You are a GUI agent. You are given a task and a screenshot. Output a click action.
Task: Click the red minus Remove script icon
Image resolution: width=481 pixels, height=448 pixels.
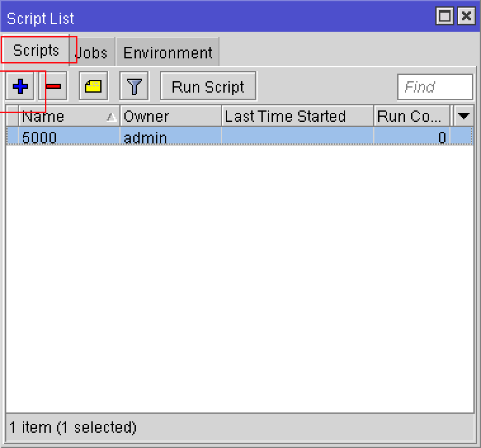(54, 86)
